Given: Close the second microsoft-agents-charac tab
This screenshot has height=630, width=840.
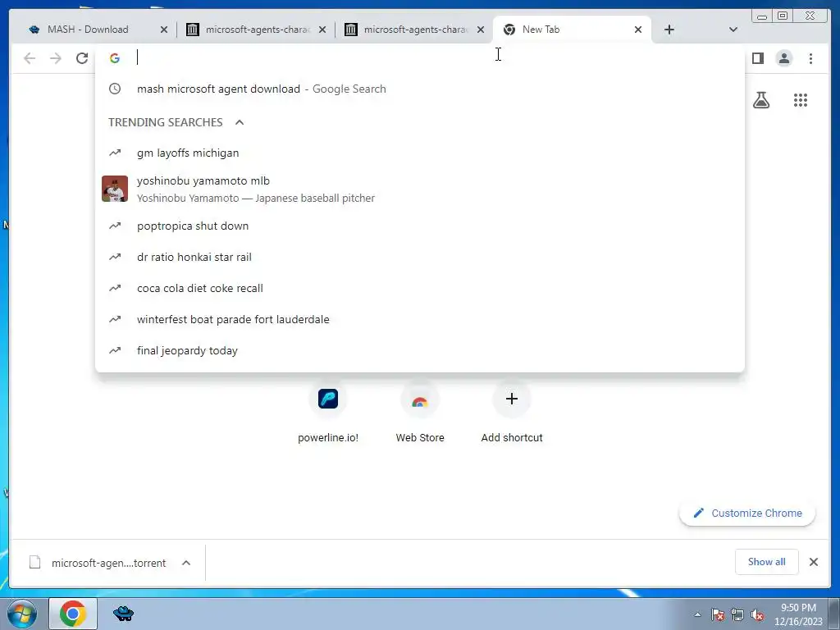Looking at the screenshot, I should coord(481,30).
